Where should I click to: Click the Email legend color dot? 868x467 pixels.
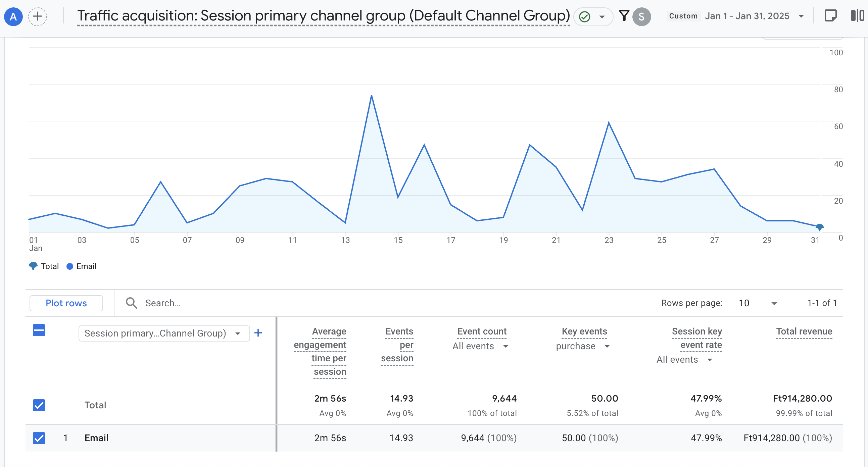(70, 266)
